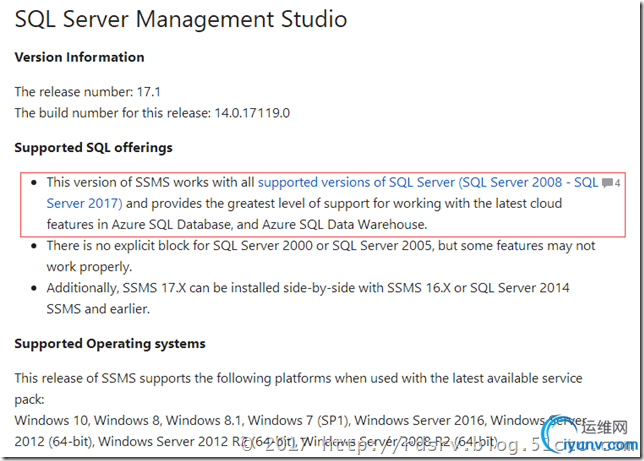Viewport: 644px width, 461px height.
Task: Select the Version Information heading
Action: [x=79, y=57]
